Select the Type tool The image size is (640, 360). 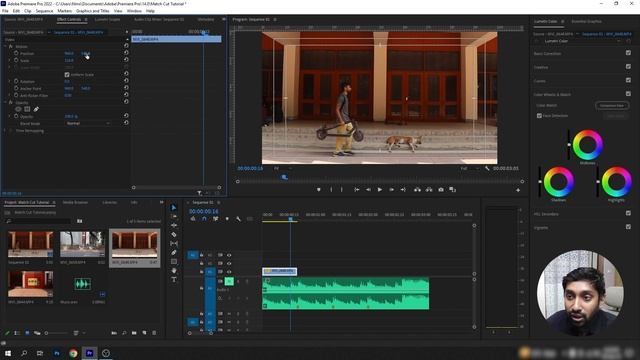click(174, 279)
